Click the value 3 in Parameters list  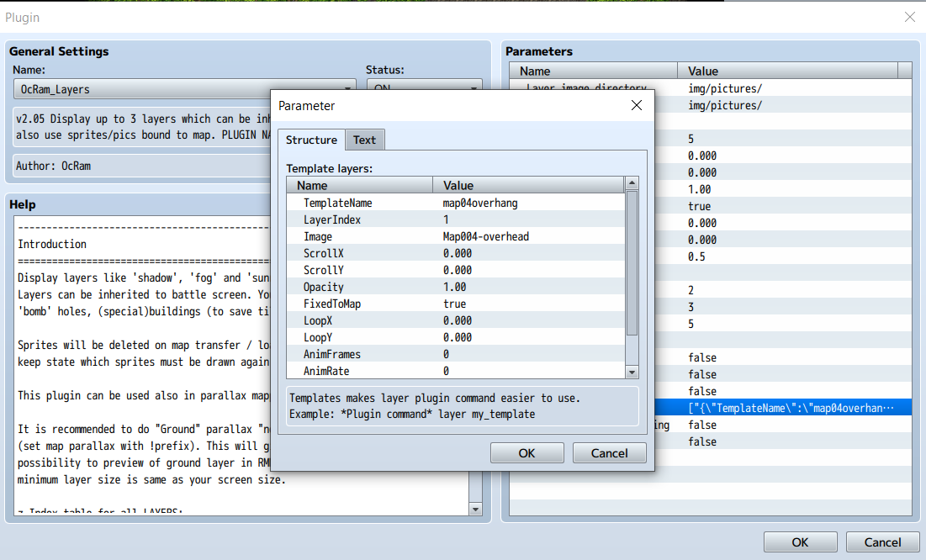[691, 307]
